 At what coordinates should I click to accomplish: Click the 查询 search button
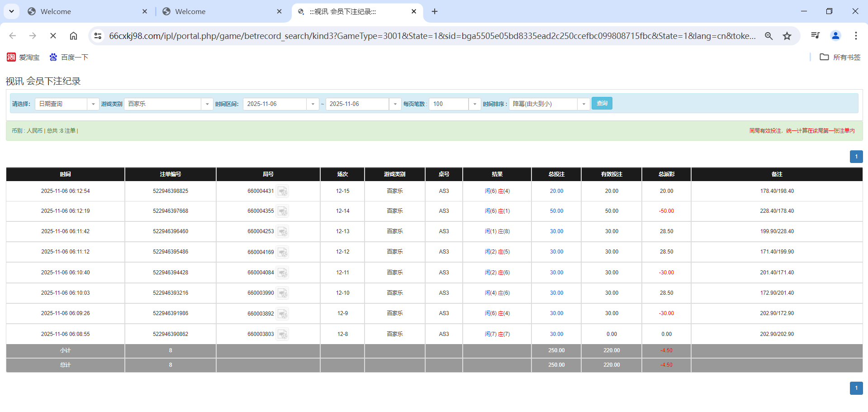(x=602, y=103)
